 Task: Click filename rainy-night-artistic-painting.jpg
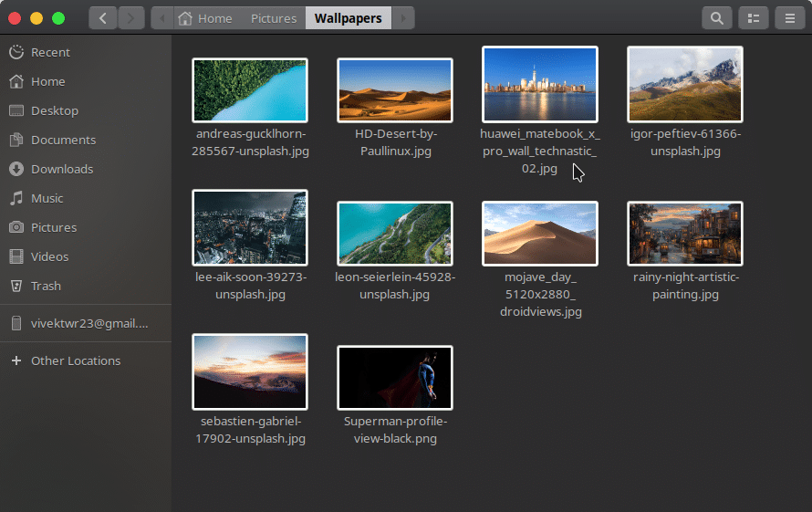686,286
